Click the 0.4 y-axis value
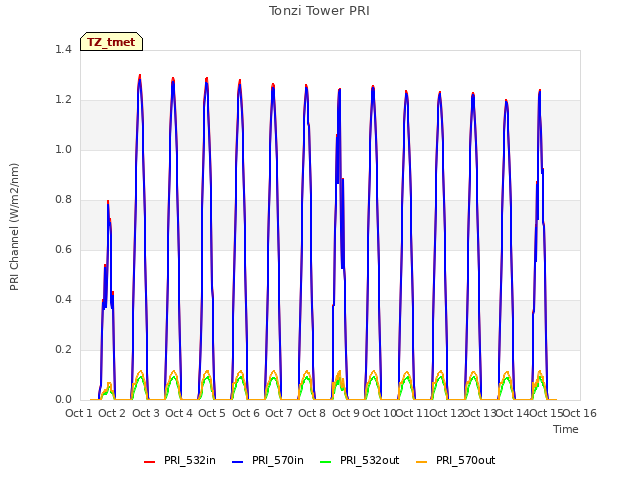The image size is (640, 480). (x=63, y=300)
